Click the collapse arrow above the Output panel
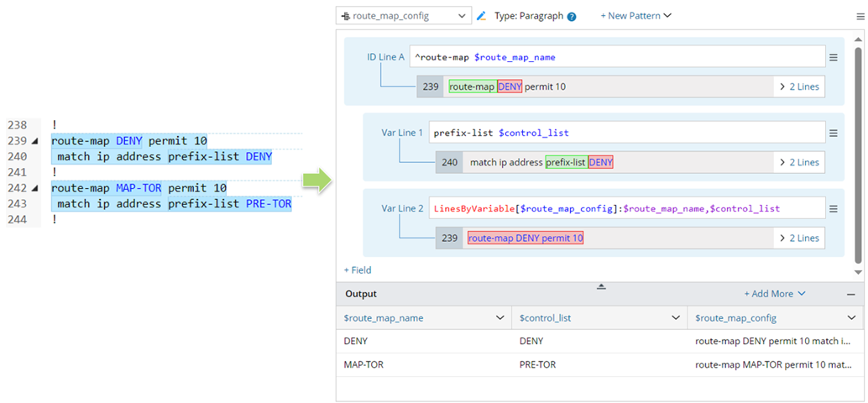 coord(601,286)
